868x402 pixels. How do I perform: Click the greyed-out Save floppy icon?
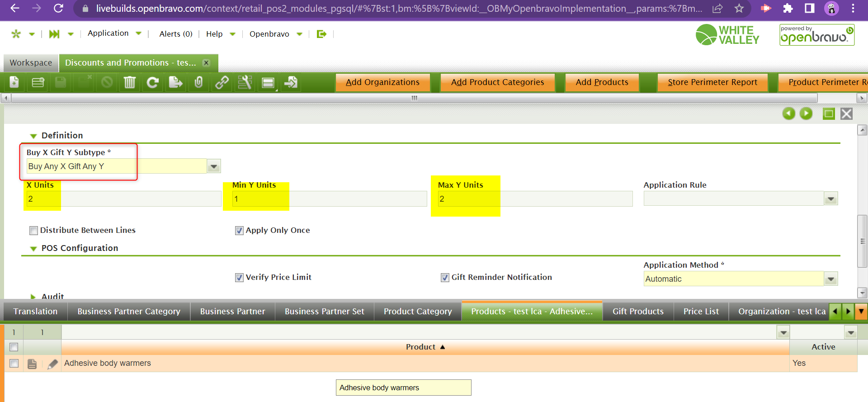(x=61, y=82)
